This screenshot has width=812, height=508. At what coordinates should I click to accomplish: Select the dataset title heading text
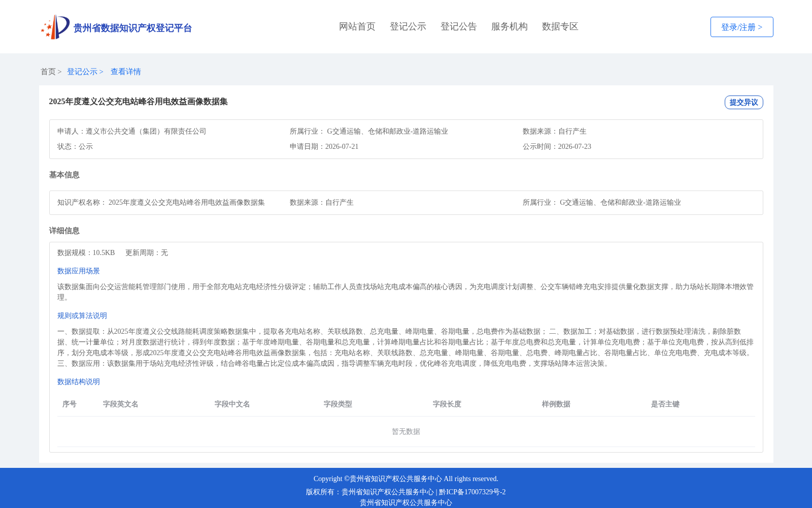(138, 102)
